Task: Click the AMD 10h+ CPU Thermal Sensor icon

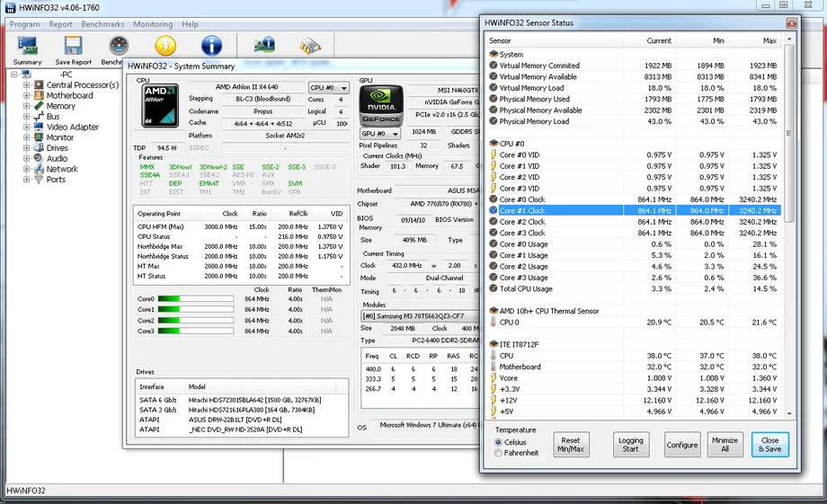Action: coord(494,311)
